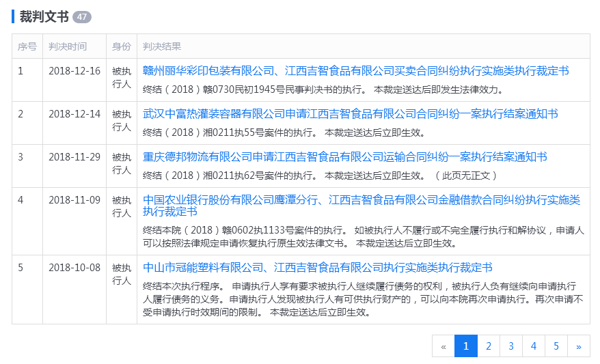Switch to page 4 of results
The width and height of the screenshot is (600, 364).
(x=534, y=346)
